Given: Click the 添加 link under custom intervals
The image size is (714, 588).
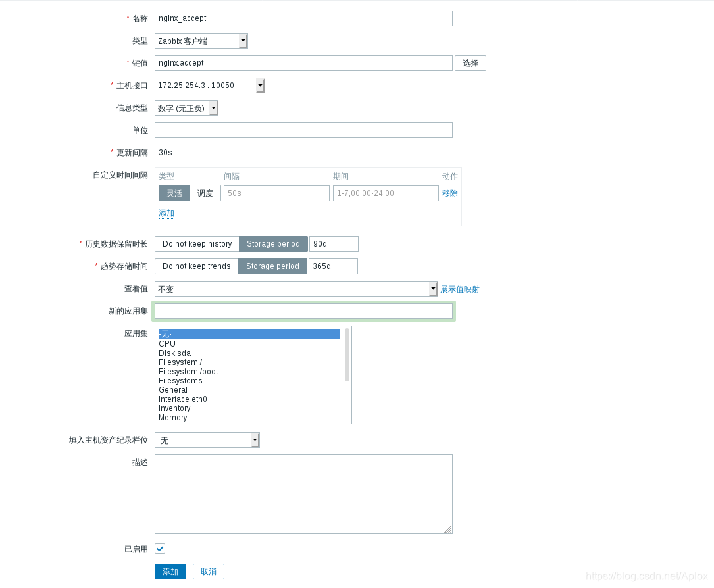Looking at the screenshot, I should 166,213.
